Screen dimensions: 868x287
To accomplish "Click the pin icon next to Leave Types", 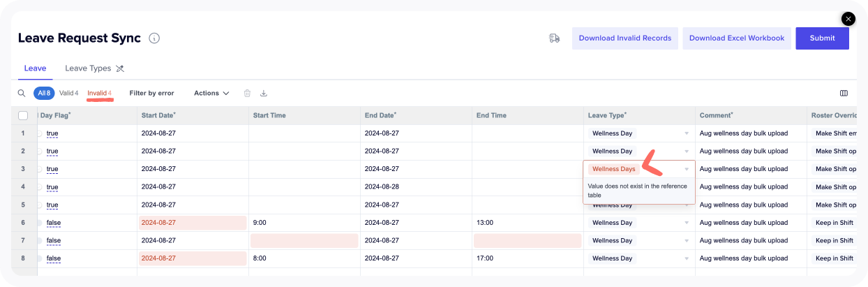I will pyautogui.click(x=120, y=68).
